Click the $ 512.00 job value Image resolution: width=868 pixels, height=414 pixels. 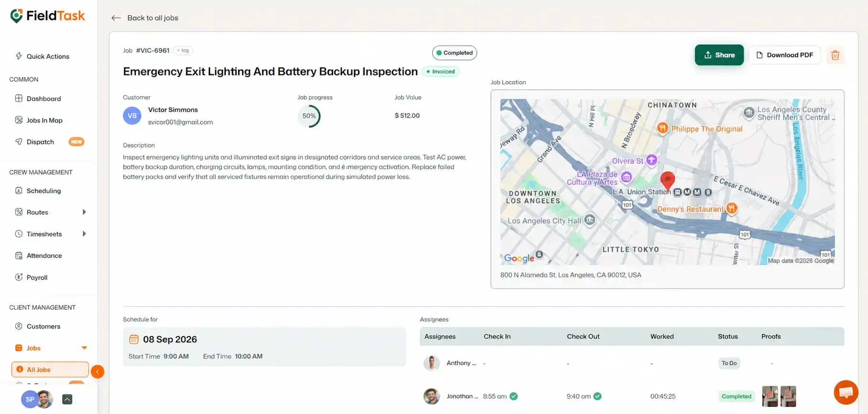pos(407,116)
